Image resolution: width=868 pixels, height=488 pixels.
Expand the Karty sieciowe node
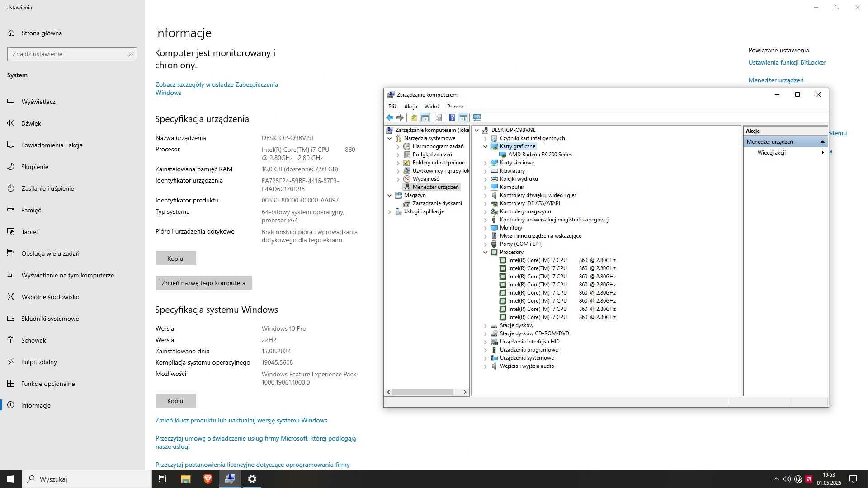click(486, 163)
